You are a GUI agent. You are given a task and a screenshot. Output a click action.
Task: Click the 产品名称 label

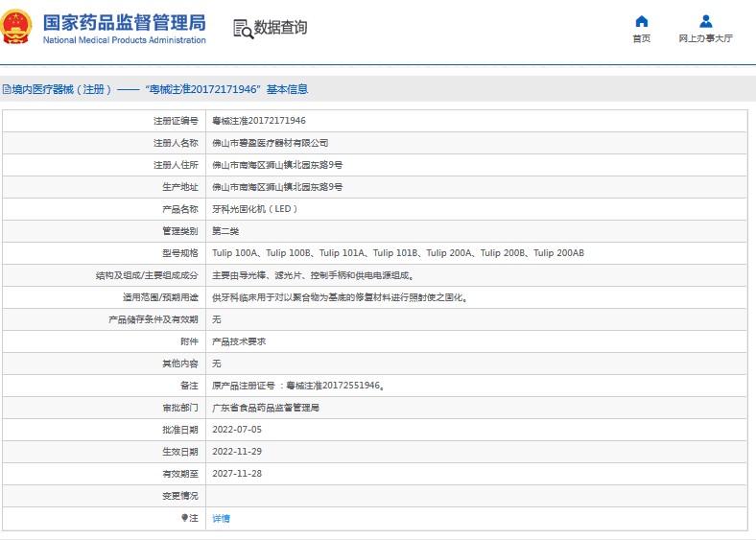[180, 209]
